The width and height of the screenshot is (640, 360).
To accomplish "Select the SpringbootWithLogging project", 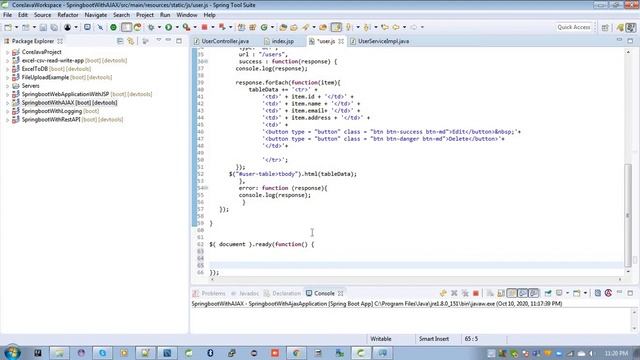I will (x=52, y=111).
